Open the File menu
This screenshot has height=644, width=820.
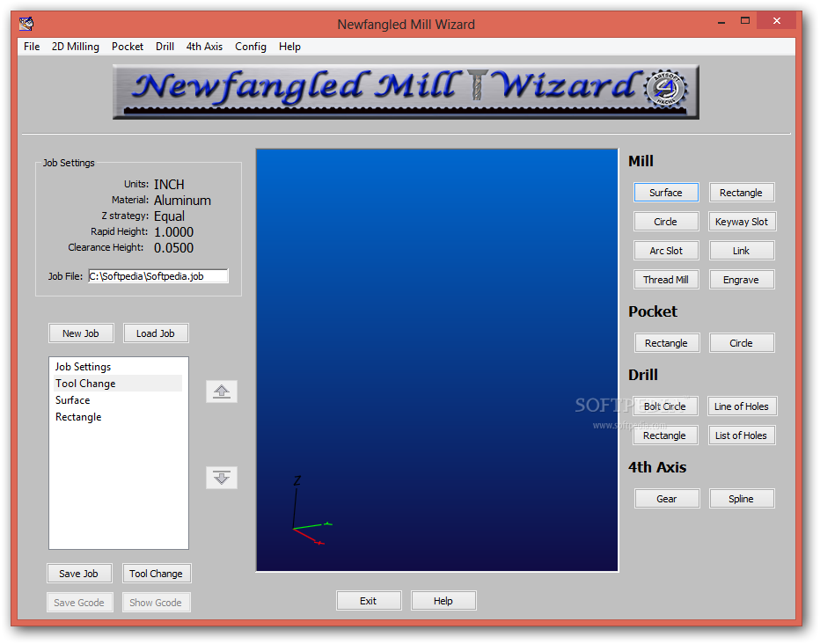(32, 47)
